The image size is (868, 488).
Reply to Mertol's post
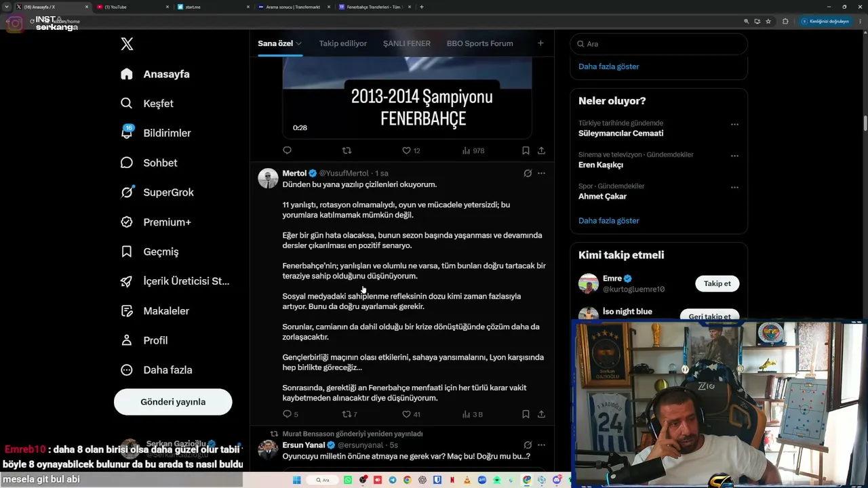290,414
